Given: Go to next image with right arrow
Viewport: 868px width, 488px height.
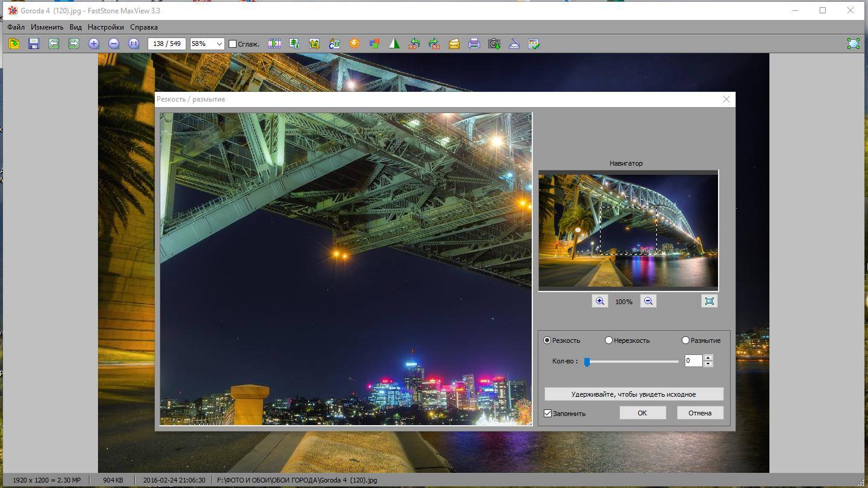Looking at the screenshot, I should click(74, 44).
